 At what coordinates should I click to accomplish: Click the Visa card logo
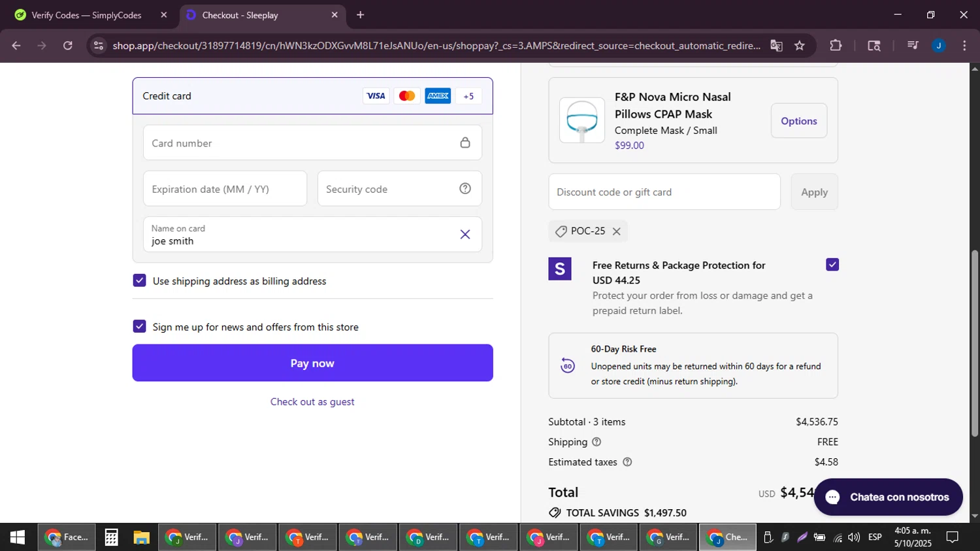coord(376,96)
